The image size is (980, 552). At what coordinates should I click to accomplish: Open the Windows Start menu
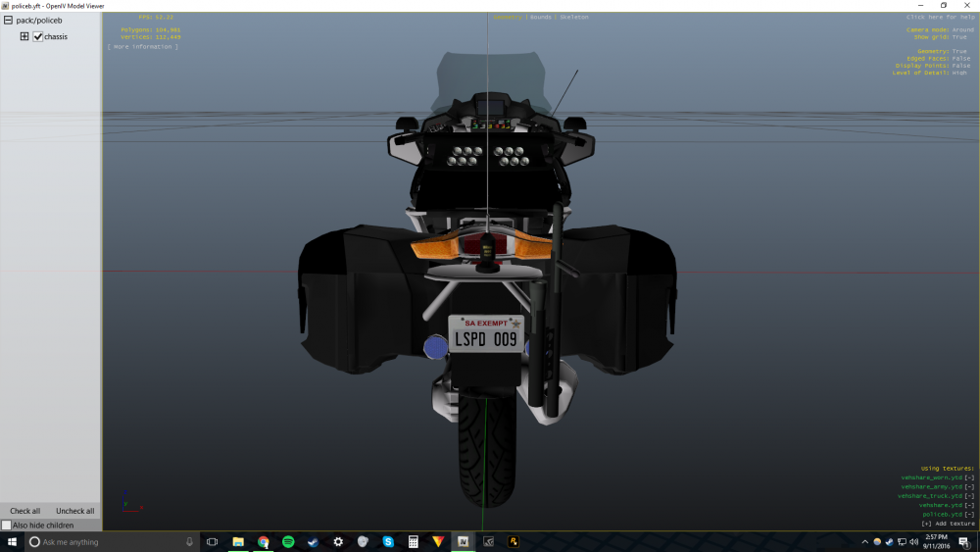point(12,542)
